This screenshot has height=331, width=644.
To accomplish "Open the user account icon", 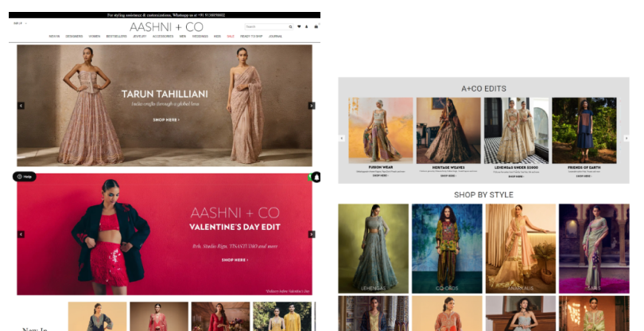I will (306, 26).
